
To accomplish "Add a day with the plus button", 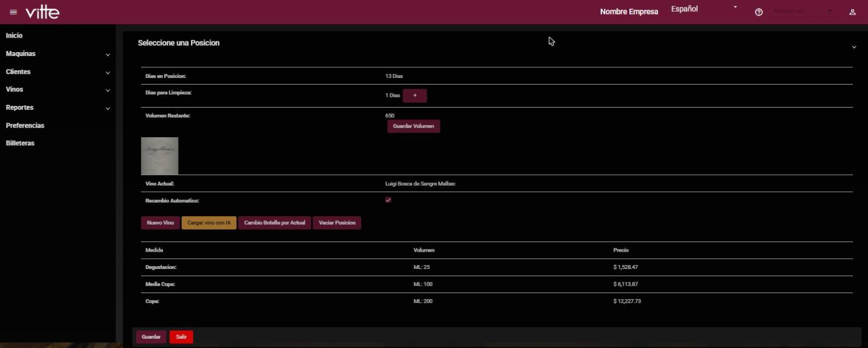I will pos(415,96).
